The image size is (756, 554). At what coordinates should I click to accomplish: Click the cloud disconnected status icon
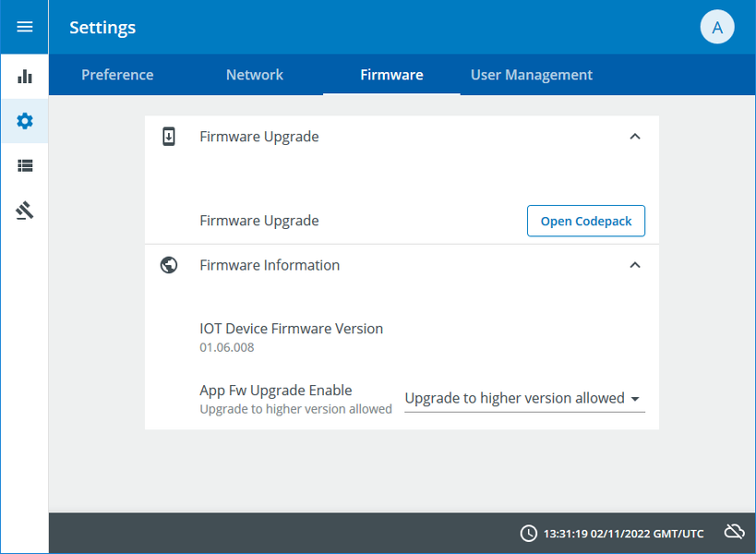tap(735, 532)
